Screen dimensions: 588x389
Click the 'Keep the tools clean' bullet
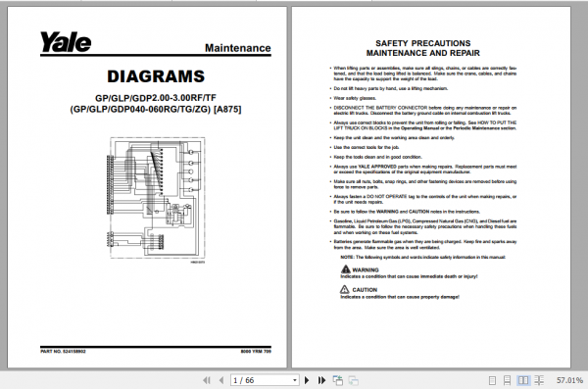(377, 157)
